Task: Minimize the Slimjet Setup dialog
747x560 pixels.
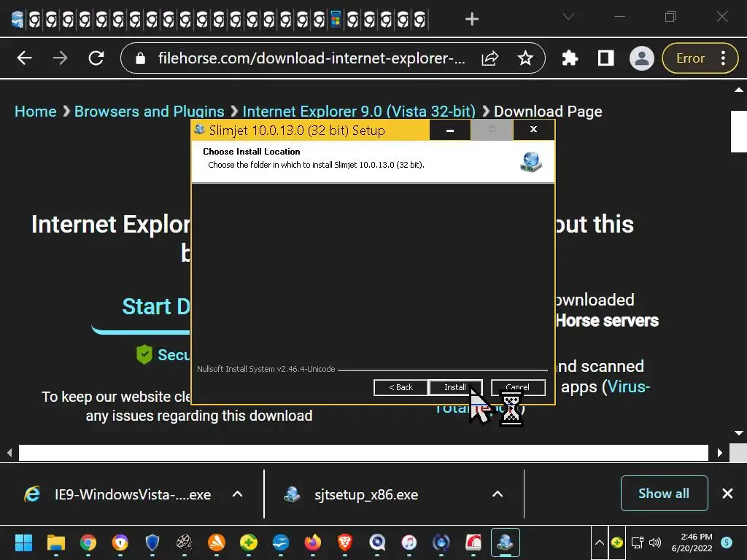Action: tap(449, 130)
